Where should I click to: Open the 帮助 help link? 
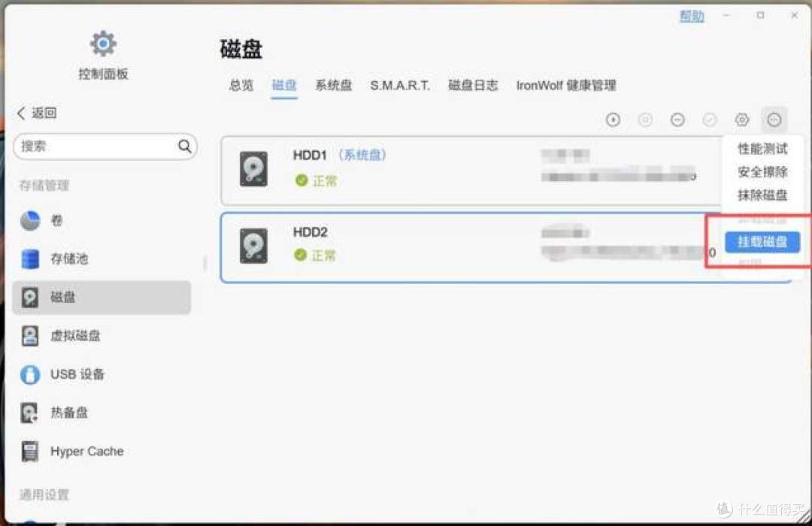[692, 16]
